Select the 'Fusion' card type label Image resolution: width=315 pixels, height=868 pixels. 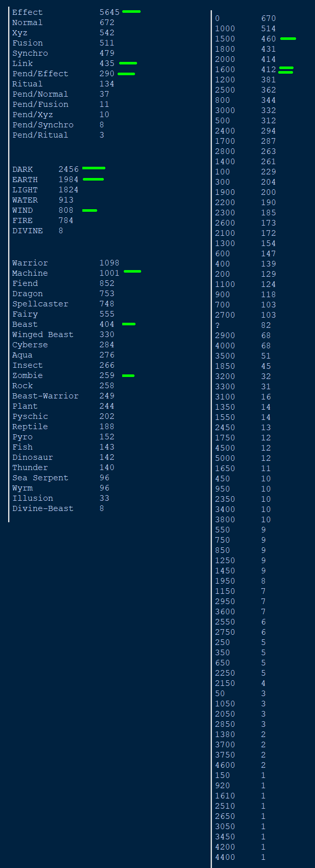(x=28, y=43)
